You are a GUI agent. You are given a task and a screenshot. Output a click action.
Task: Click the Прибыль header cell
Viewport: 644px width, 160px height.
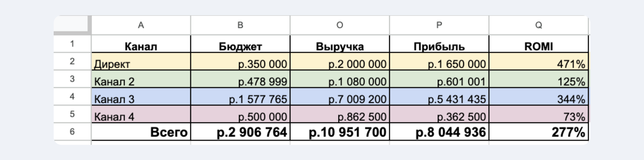click(439, 44)
